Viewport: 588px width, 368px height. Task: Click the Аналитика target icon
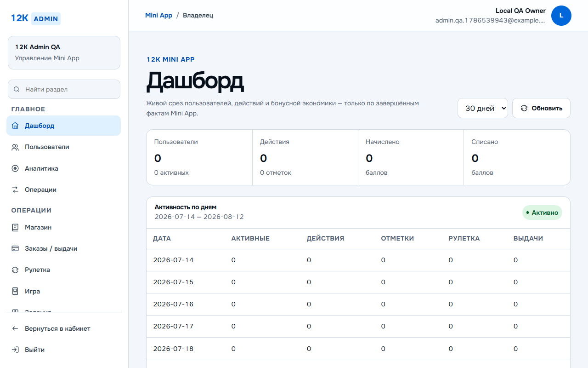tap(15, 168)
